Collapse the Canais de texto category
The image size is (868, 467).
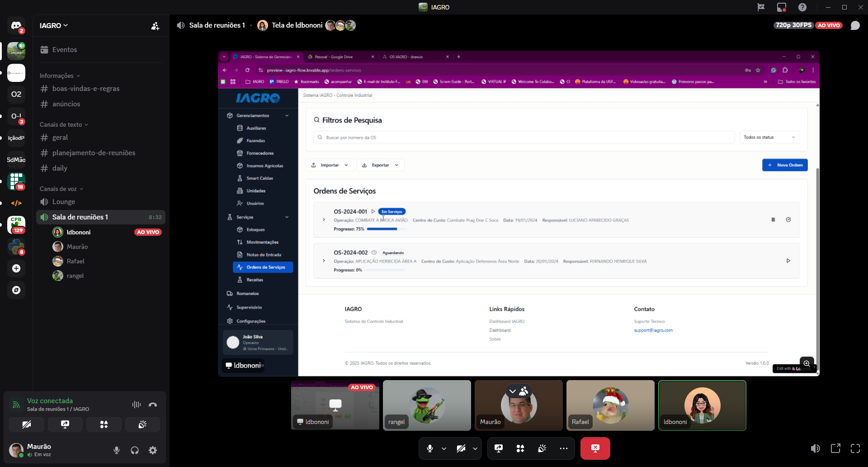(x=64, y=124)
